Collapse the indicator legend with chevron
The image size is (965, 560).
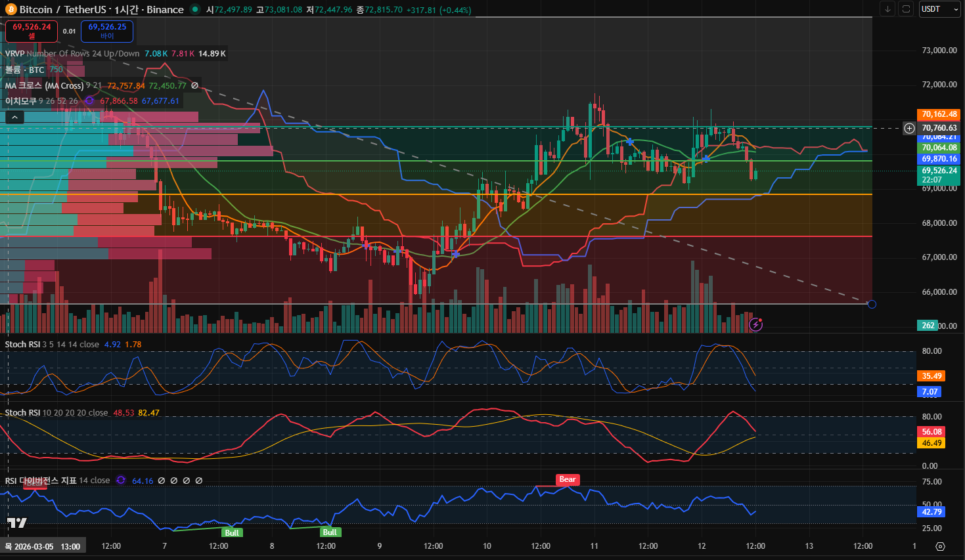[x=14, y=118]
